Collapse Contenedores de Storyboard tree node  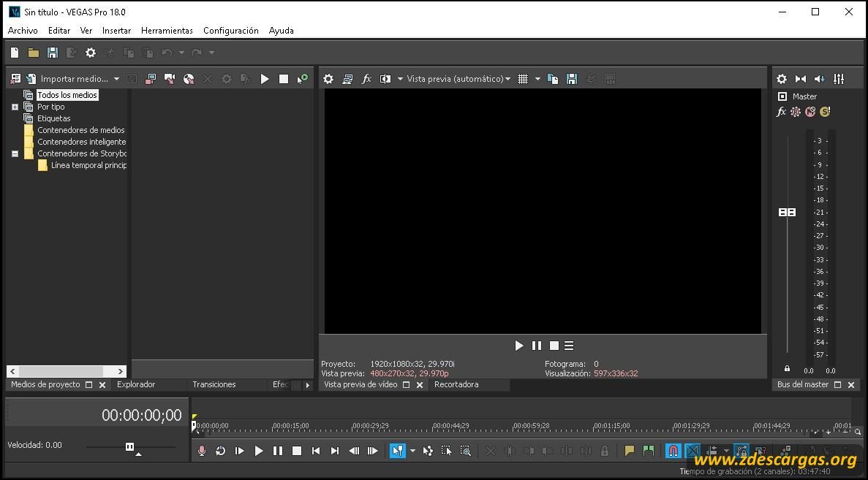pos(15,153)
